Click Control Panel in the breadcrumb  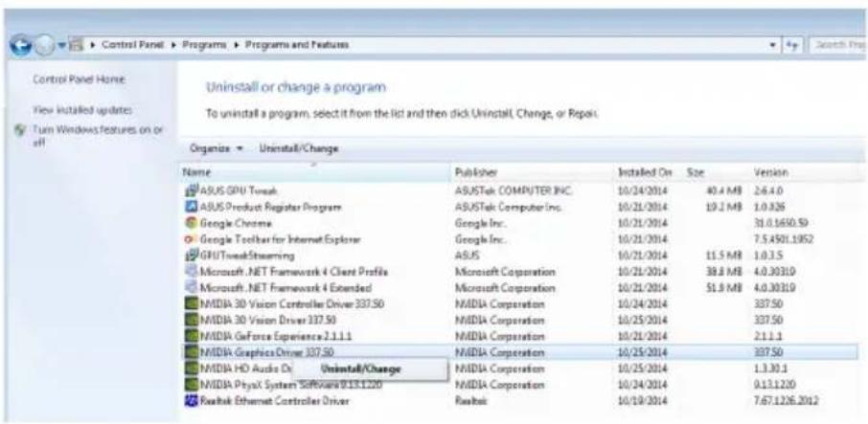[133, 45]
